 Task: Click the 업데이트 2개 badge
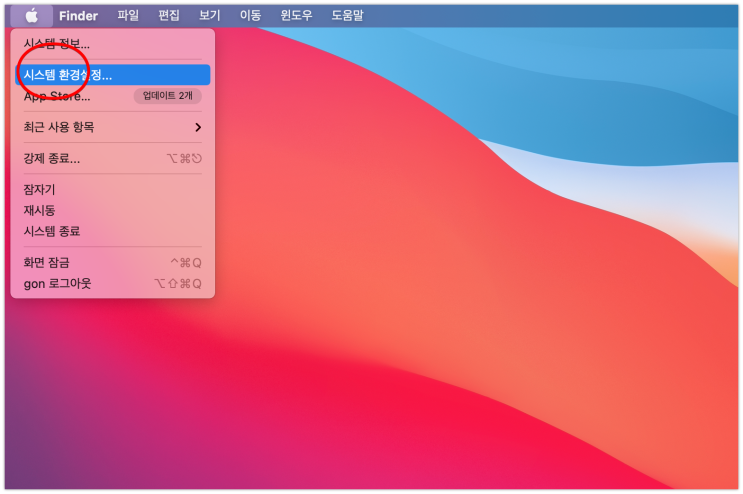point(168,96)
